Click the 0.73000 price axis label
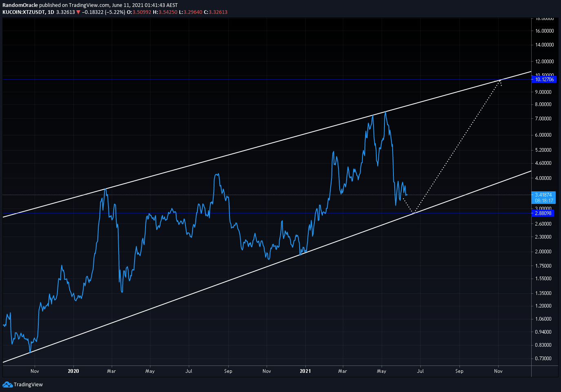 click(543, 359)
